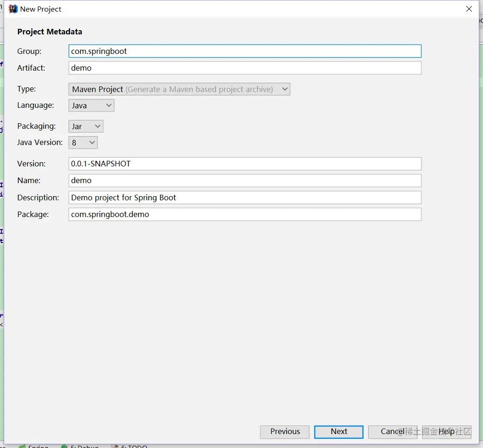
Task: Click the Cancel button
Action: (x=393, y=432)
